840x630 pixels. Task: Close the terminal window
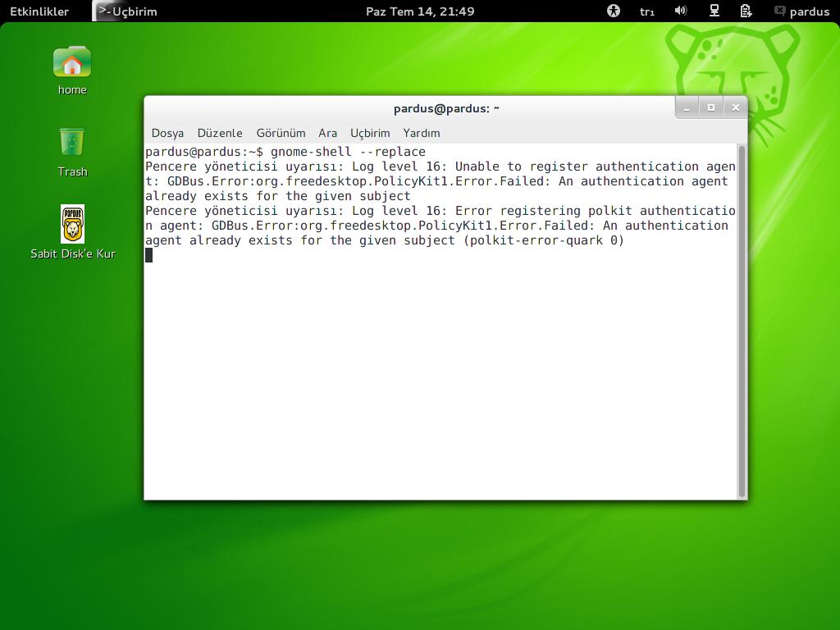(x=736, y=107)
